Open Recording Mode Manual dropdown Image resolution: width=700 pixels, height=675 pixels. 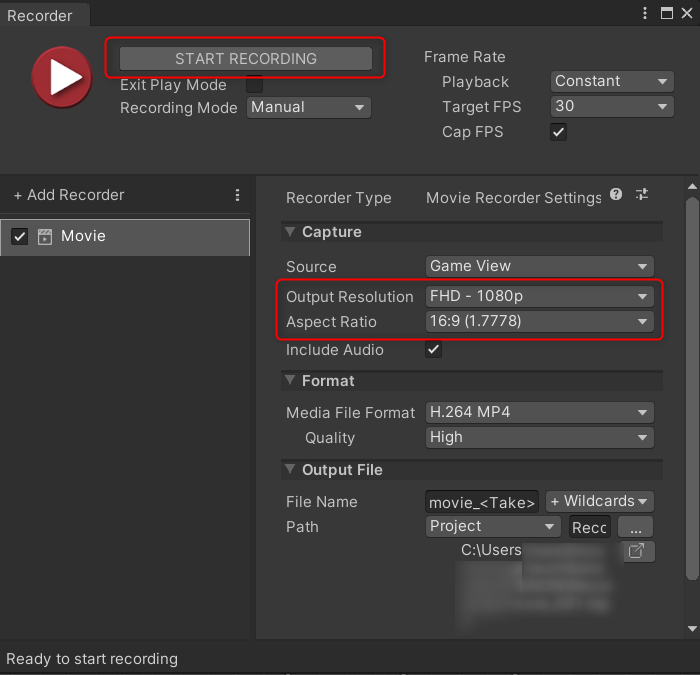(308, 108)
